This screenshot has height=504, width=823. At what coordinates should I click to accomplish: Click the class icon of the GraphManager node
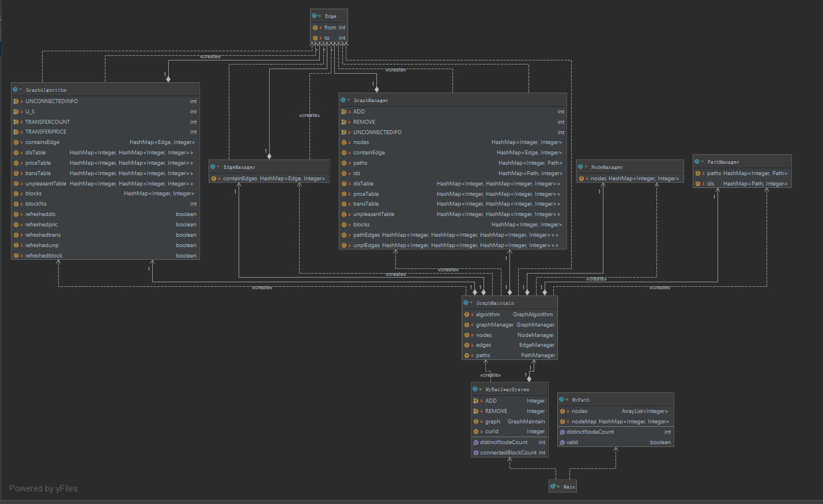[x=343, y=100]
